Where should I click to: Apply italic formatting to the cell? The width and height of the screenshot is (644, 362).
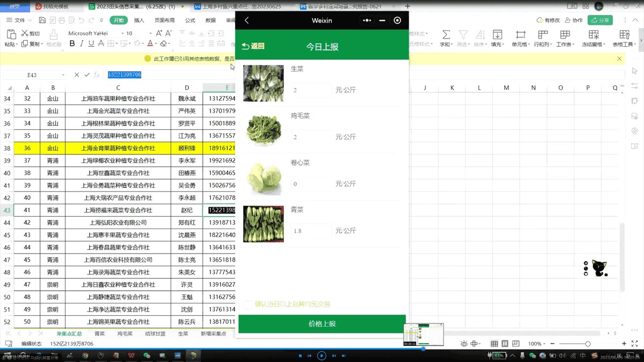coord(82,43)
